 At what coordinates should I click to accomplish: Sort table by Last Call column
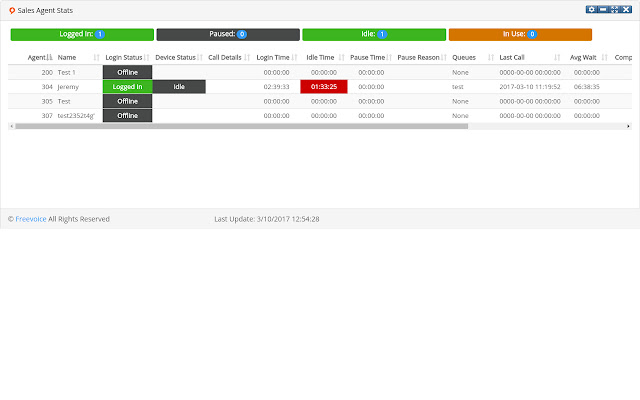(557, 58)
